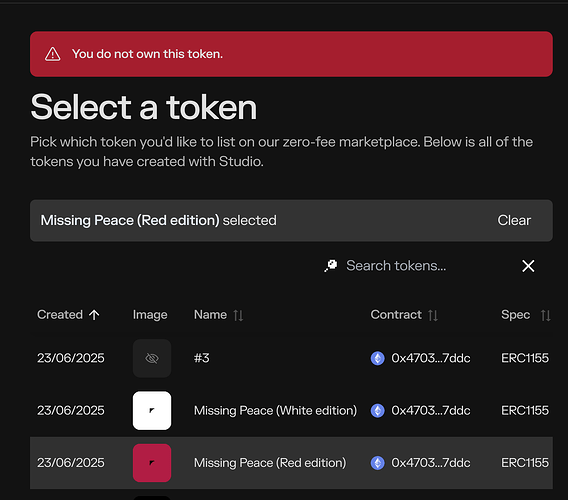Viewport: 568px width, 500px height.
Task: Click the Image column header
Action: click(x=150, y=315)
